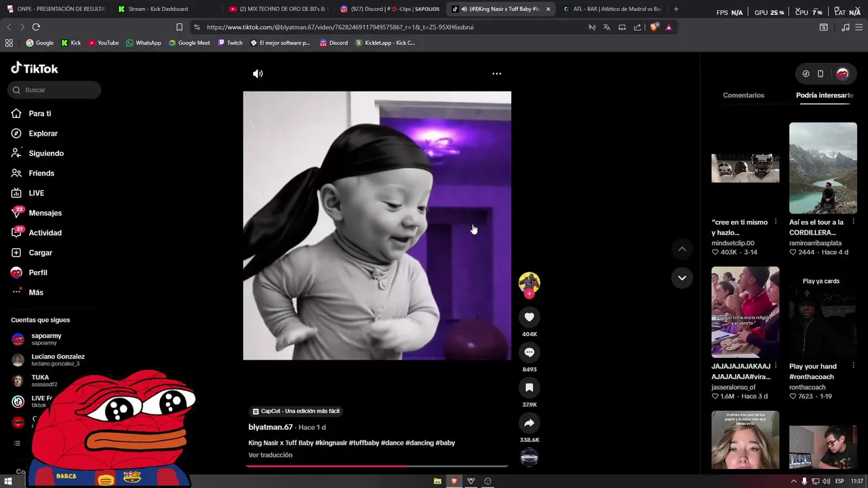The height and width of the screenshot is (488, 868).
Task: Open the CORDILLERA tour video thumbnail
Action: coord(823,168)
